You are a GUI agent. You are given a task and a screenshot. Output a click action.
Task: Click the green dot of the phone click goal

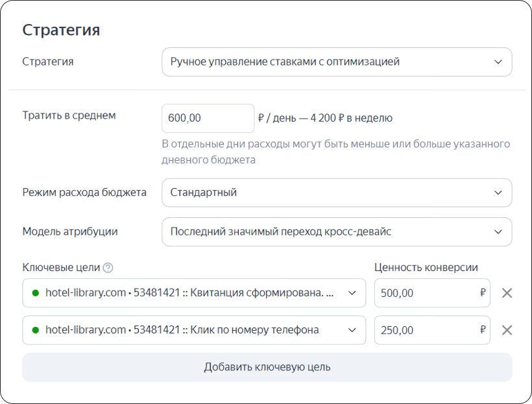coord(35,330)
